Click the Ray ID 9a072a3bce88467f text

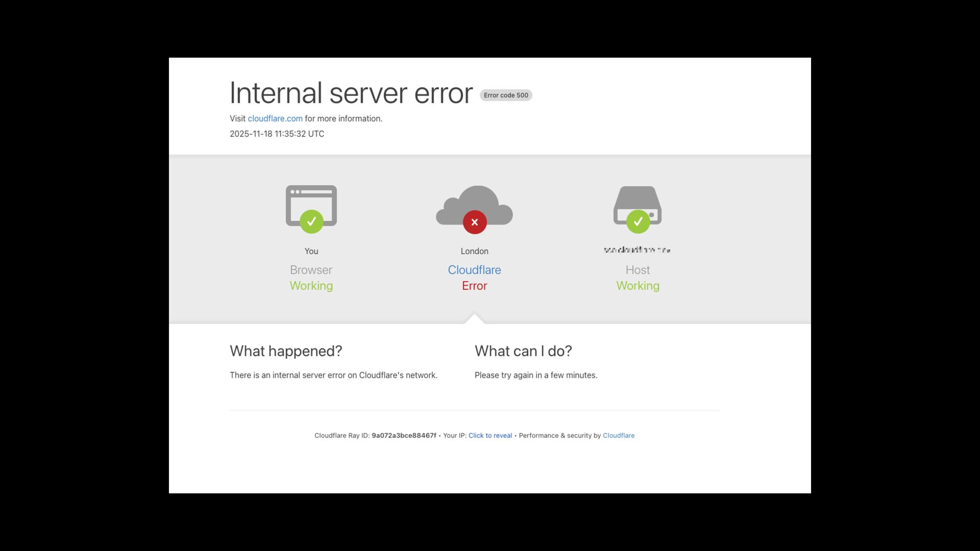(404, 435)
